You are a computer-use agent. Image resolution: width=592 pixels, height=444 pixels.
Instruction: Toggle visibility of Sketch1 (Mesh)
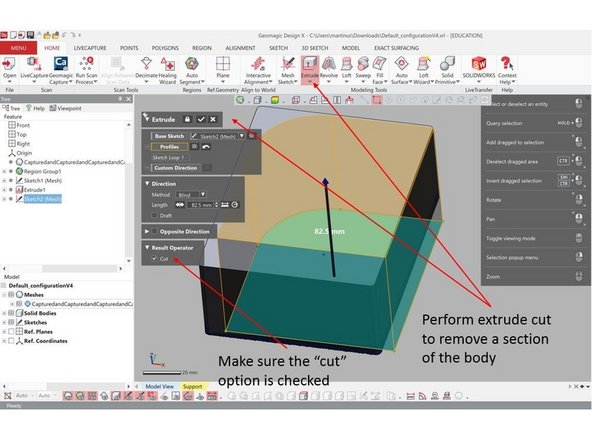pyautogui.click(x=11, y=180)
